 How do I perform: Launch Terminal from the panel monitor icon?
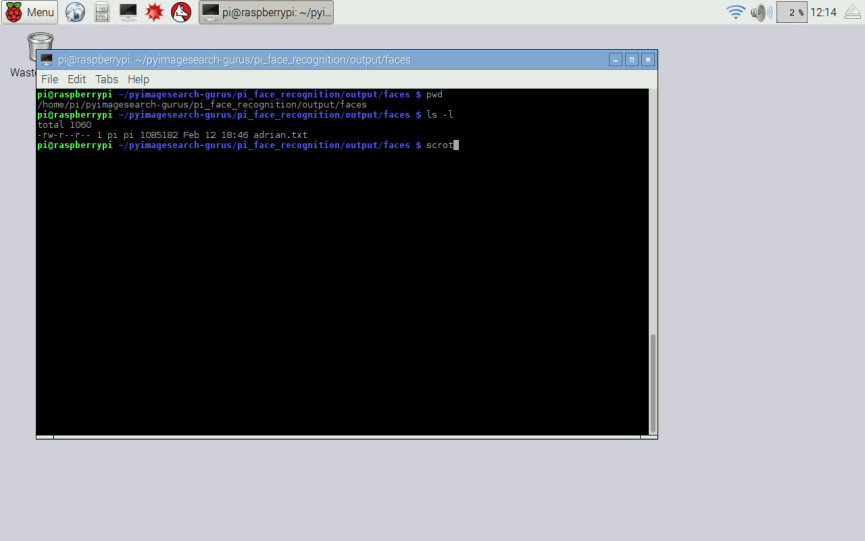(128, 12)
